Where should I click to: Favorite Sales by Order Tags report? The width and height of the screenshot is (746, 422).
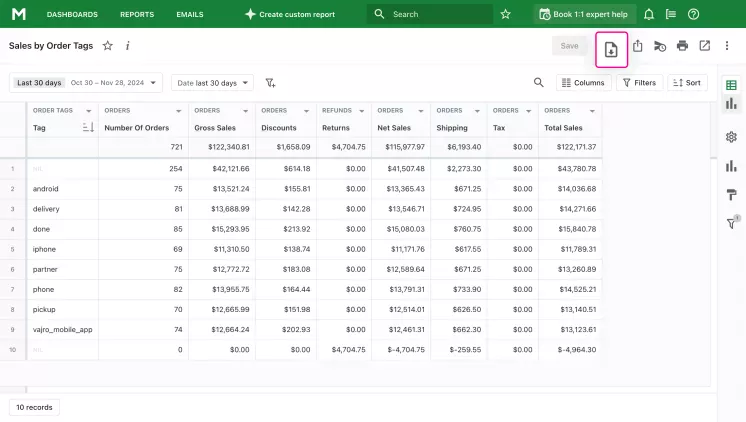108,46
